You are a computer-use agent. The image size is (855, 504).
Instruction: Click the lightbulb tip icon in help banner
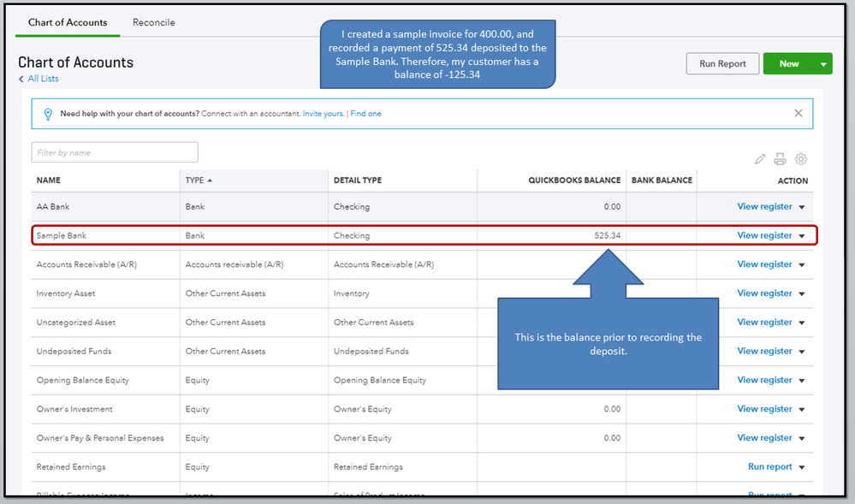(x=48, y=114)
